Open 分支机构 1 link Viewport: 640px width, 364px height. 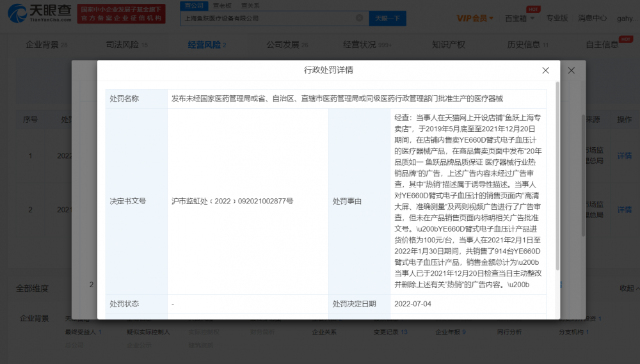[x=573, y=332]
